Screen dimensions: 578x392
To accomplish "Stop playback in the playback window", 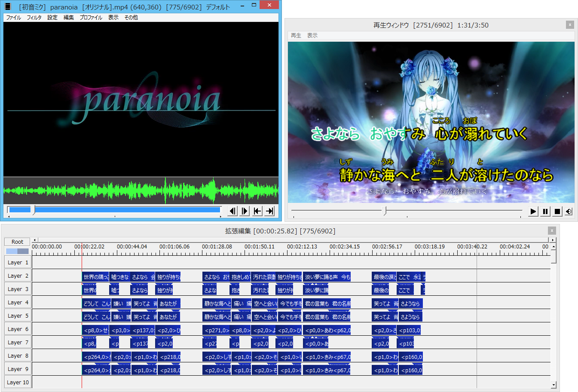I will 557,211.
